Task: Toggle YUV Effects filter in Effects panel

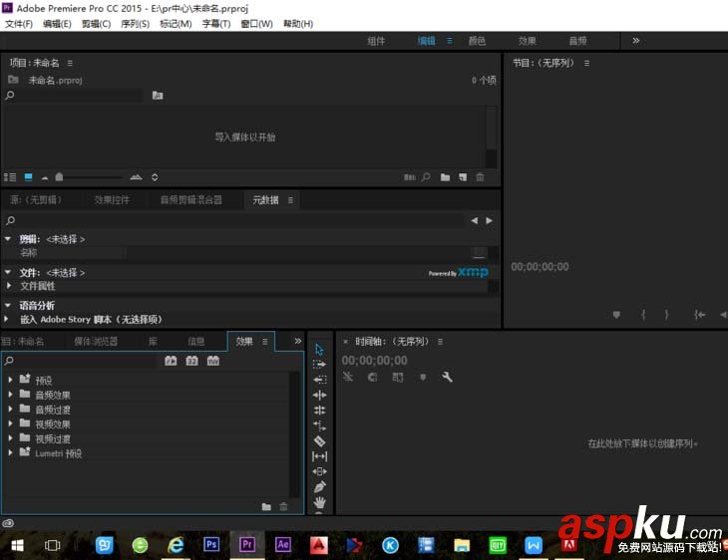Action: coord(213,361)
